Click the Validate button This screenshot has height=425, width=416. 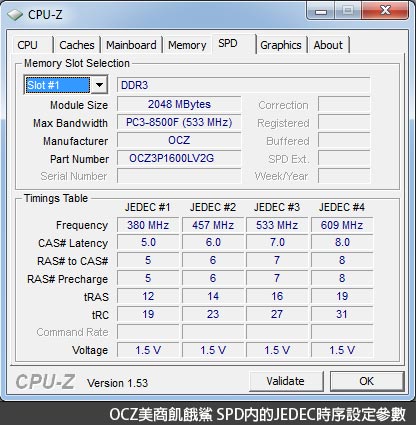click(286, 381)
